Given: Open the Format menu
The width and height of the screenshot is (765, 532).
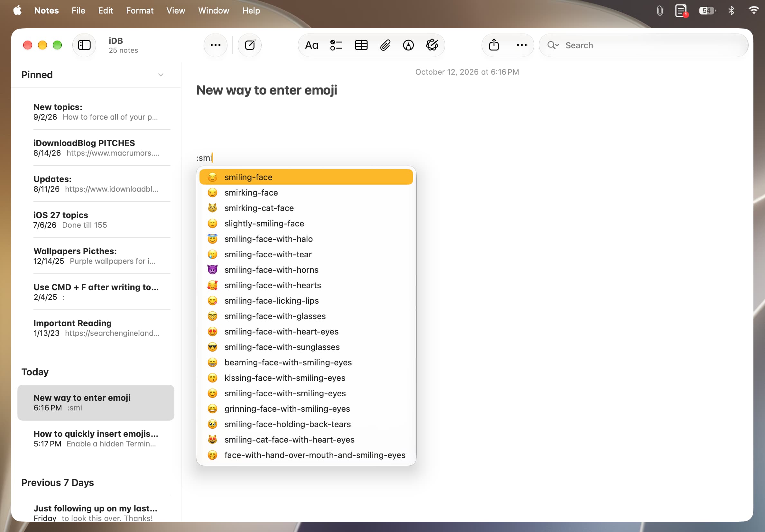Looking at the screenshot, I should pyautogui.click(x=140, y=10).
